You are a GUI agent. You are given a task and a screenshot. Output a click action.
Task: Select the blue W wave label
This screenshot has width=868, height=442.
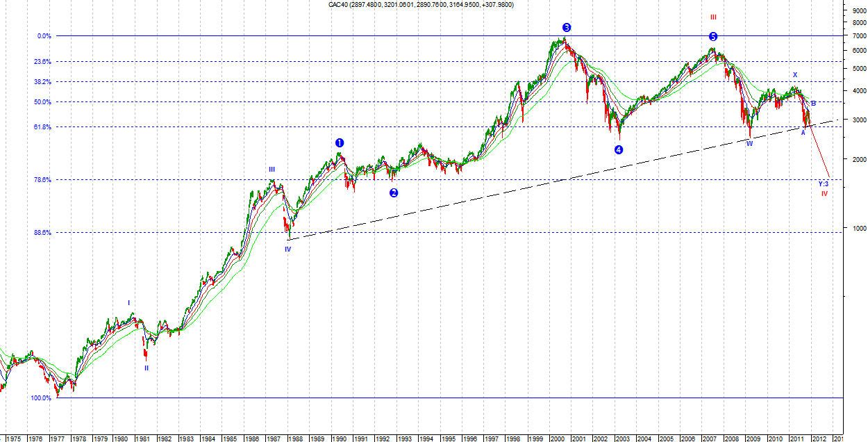(749, 143)
